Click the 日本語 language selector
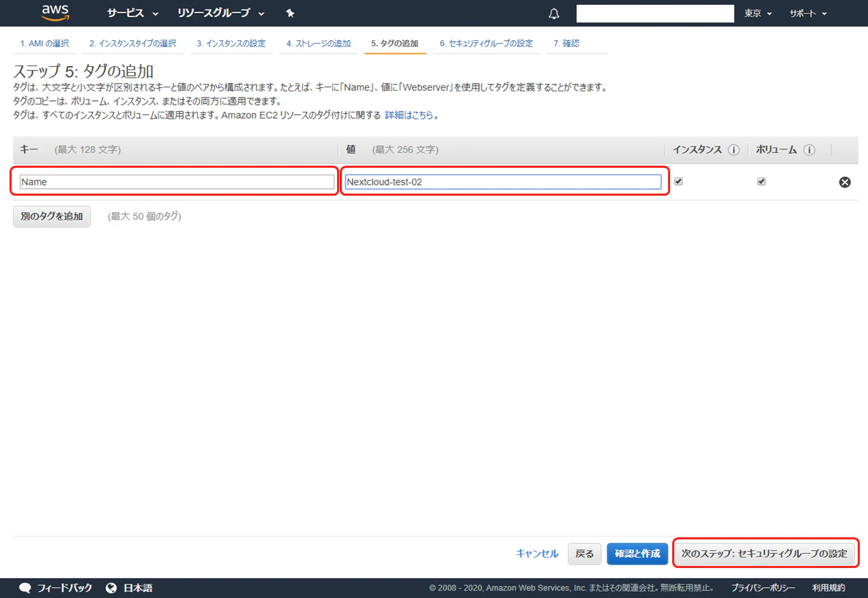 tap(138, 588)
